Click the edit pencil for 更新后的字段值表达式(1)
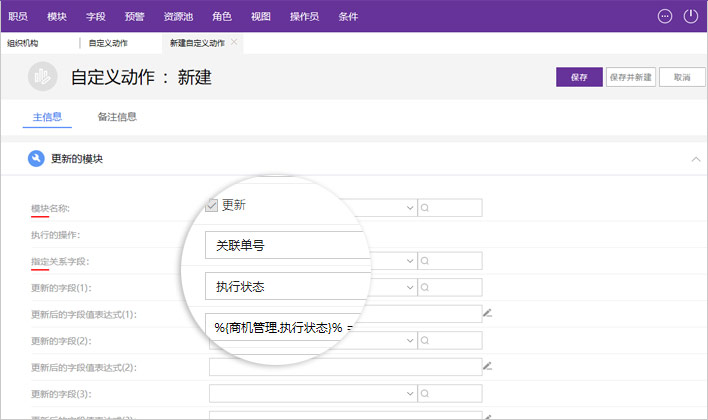708x420 pixels. tap(488, 313)
